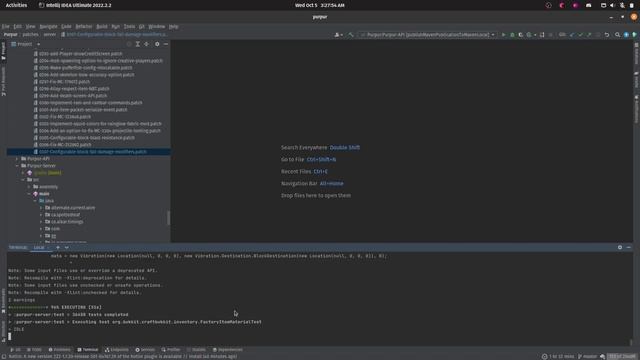Screen dimensions: 640x360
Task: Collapse the src folder
Action: [23, 180]
